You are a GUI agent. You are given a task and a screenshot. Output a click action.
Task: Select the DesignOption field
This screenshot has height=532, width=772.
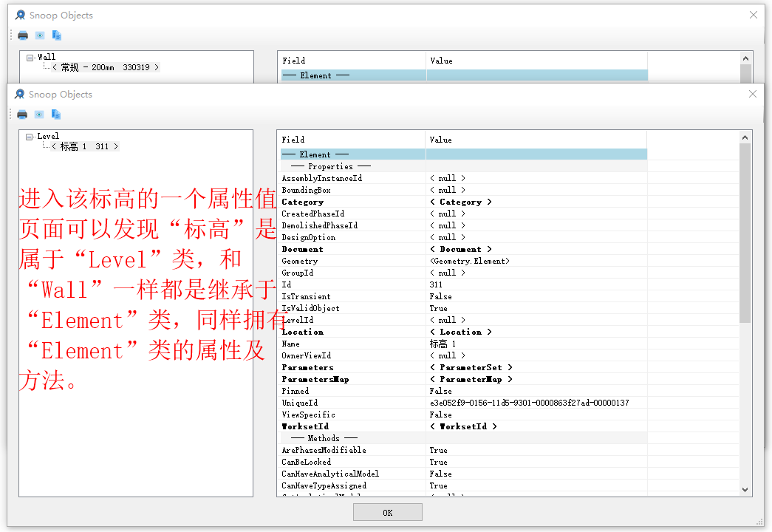309,237
